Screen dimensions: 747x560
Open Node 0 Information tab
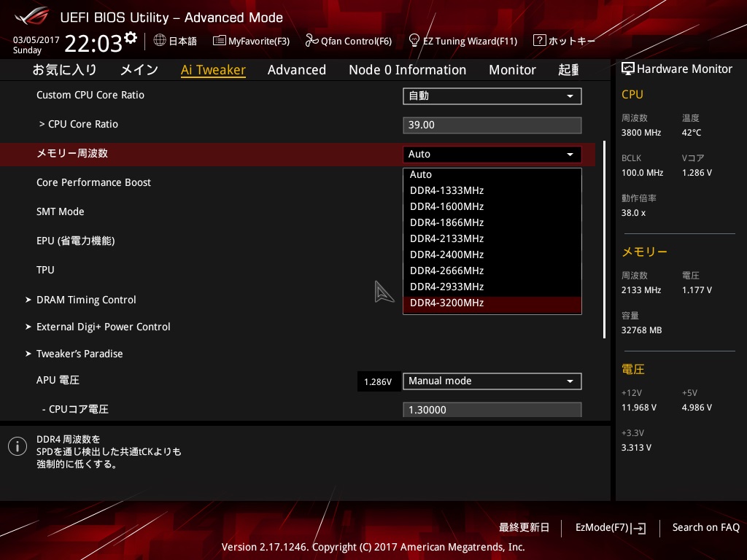(407, 70)
